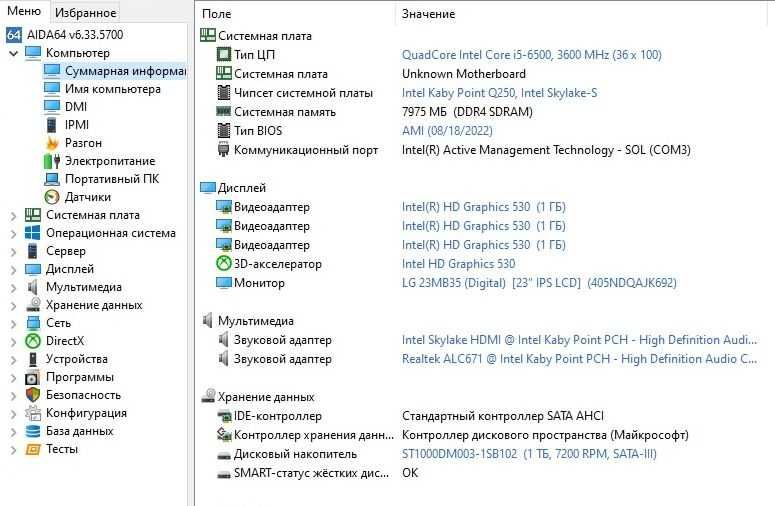Select Суммарная информация tree icon
This screenshot has width=775, height=506.
tap(52, 71)
